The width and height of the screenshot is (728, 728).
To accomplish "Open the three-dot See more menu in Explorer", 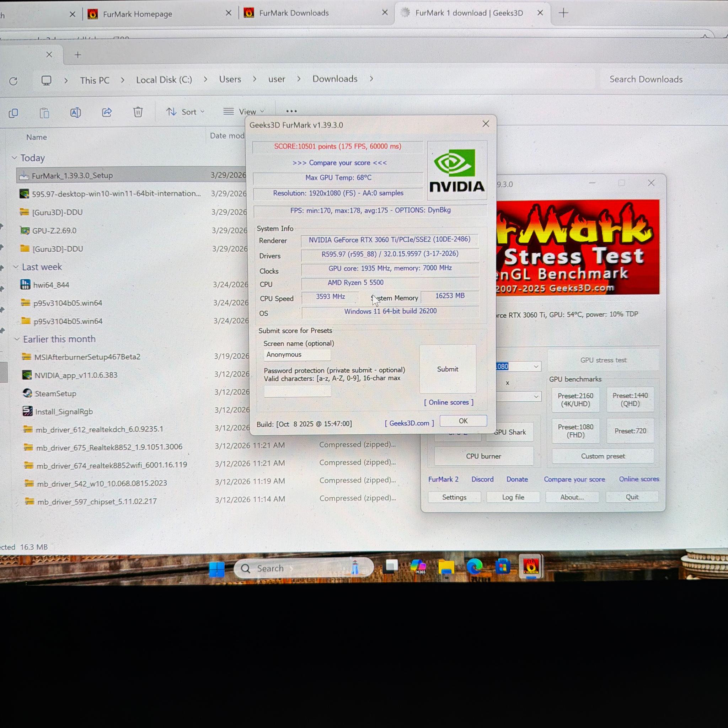I will 291,111.
